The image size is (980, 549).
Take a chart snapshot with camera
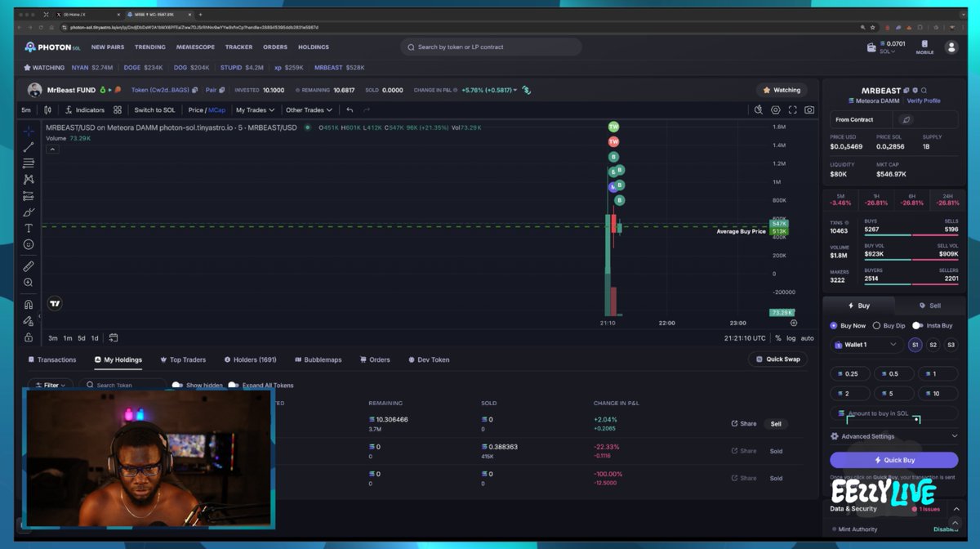tap(809, 109)
